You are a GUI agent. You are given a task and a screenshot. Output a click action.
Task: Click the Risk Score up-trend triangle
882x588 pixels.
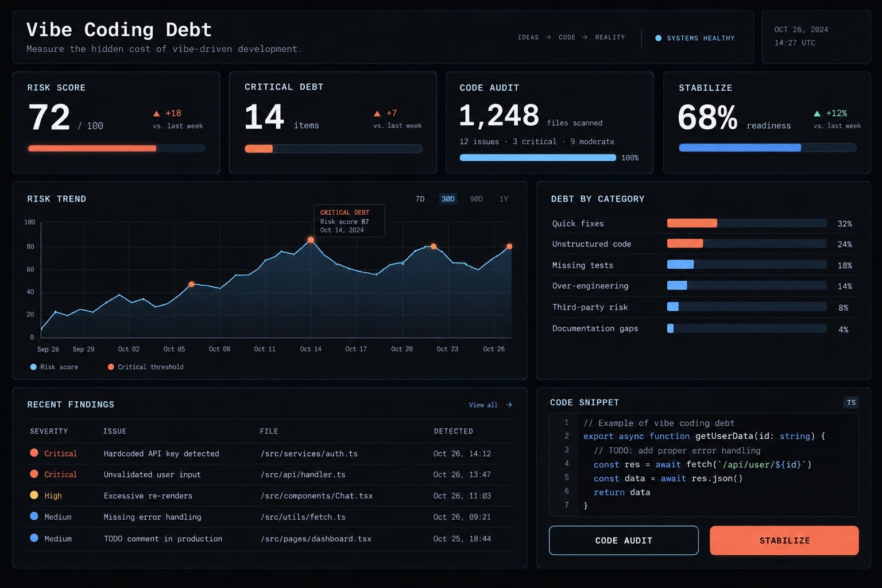pyautogui.click(x=156, y=114)
